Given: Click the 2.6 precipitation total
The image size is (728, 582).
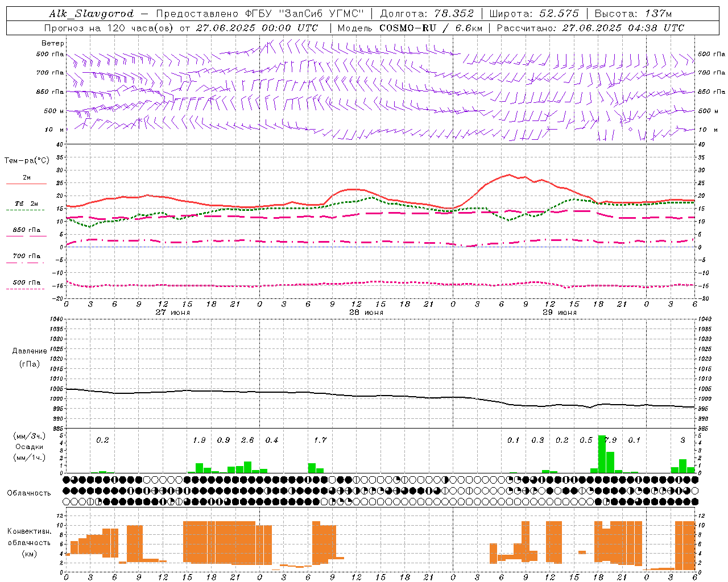Looking at the screenshot, I should 247,440.
